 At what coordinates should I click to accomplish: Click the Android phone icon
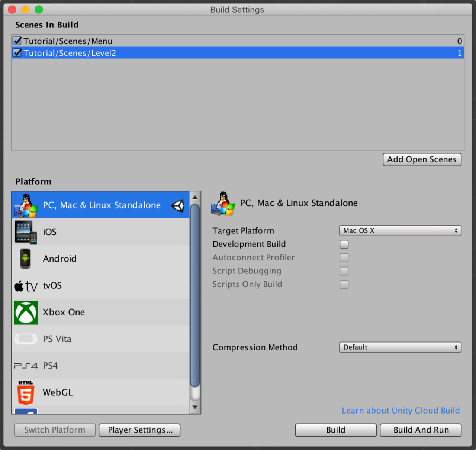[25, 259]
